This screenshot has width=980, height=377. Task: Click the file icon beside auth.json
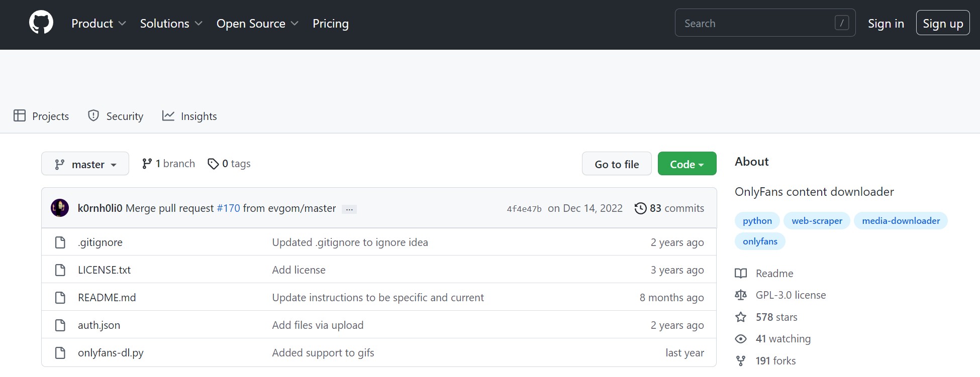(x=60, y=325)
